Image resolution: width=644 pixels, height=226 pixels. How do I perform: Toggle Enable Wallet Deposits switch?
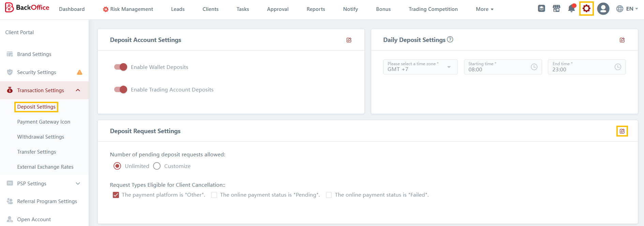121,67
